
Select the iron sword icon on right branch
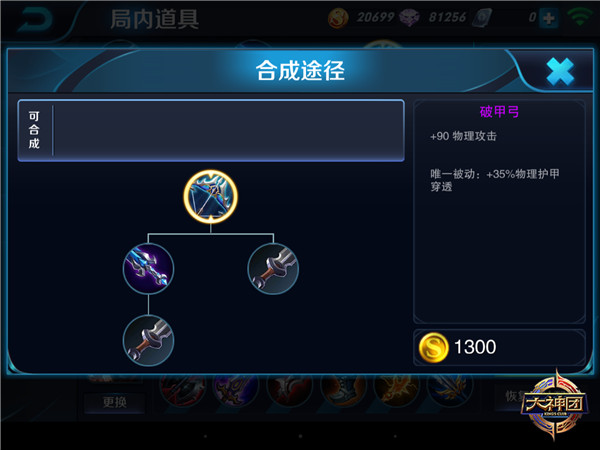pyautogui.click(x=273, y=269)
